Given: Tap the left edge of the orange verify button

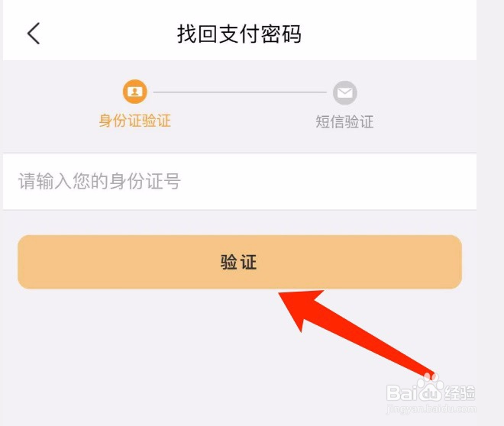Looking at the screenshot, I should tap(29, 262).
